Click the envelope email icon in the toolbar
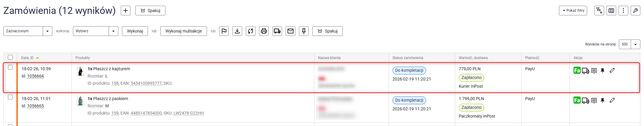This screenshot has width=644, height=126. [291, 31]
